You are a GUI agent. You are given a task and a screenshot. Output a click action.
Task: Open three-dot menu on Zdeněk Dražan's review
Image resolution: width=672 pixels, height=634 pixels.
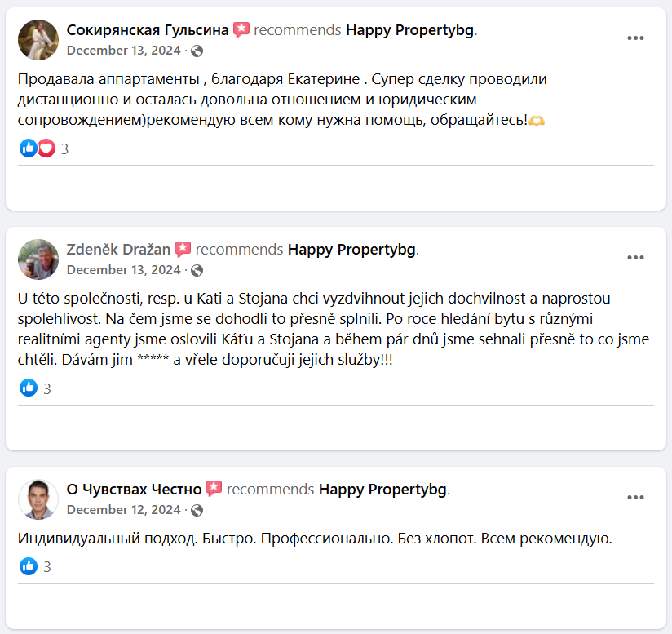click(x=635, y=258)
